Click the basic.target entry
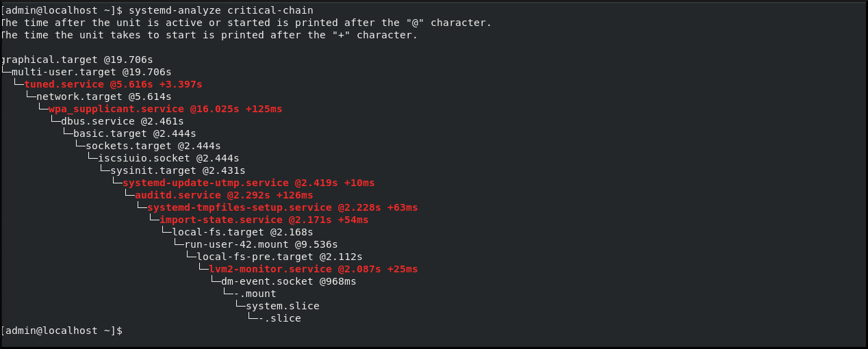The image size is (868, 349). click(134, 133)
